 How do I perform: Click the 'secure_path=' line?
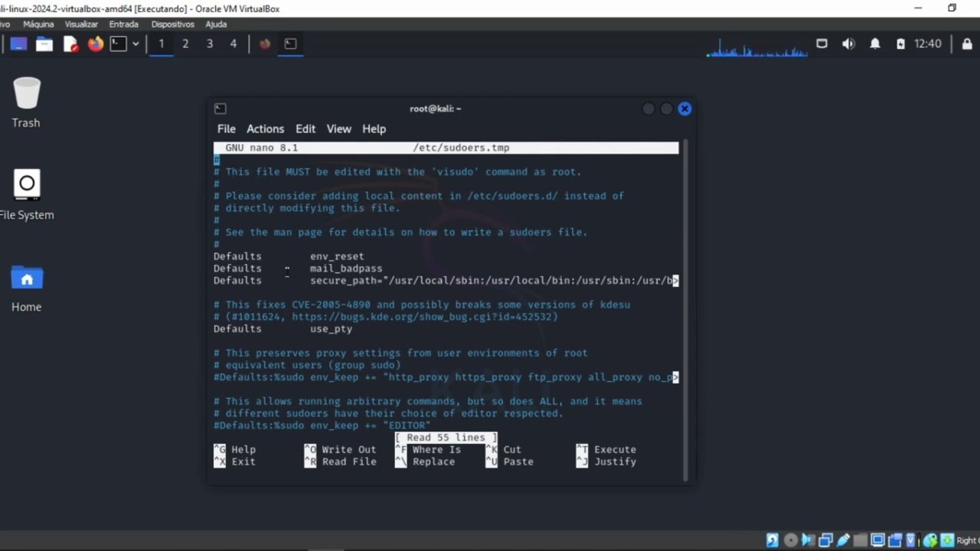pos(446,281)
